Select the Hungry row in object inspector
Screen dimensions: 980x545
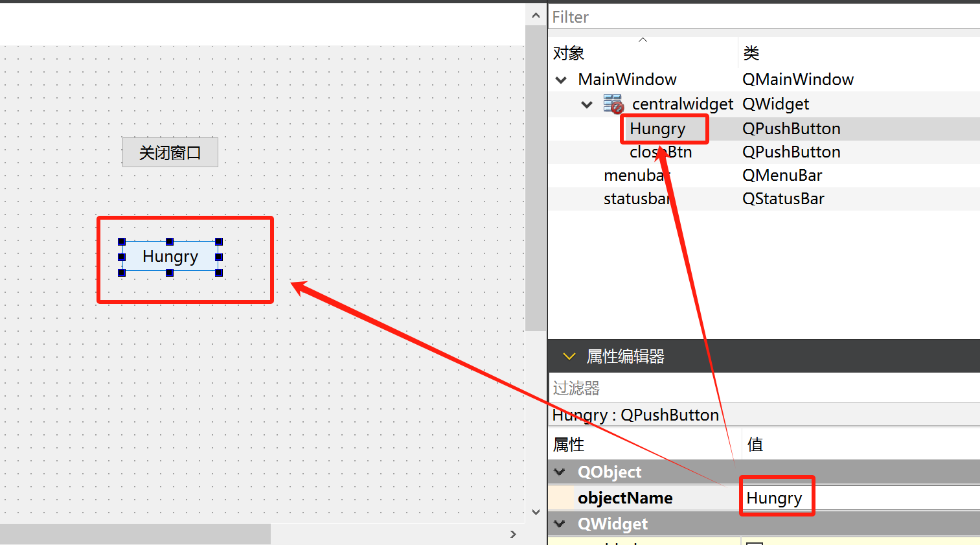click(x=764, y=128)
